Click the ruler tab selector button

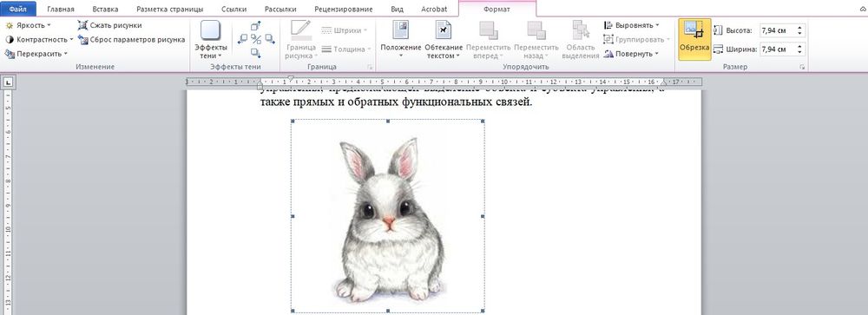pyautogui.click(x=9, y=83)
